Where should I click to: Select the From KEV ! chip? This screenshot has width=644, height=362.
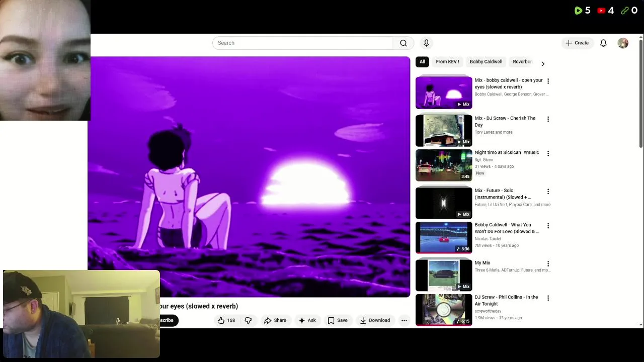(x=447, y=62)
